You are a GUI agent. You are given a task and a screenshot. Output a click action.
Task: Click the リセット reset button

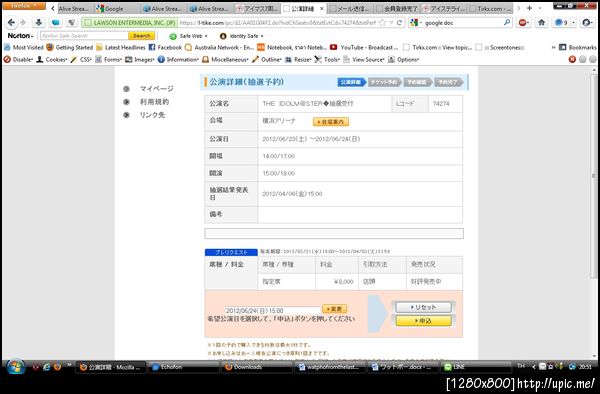(423, 307)
